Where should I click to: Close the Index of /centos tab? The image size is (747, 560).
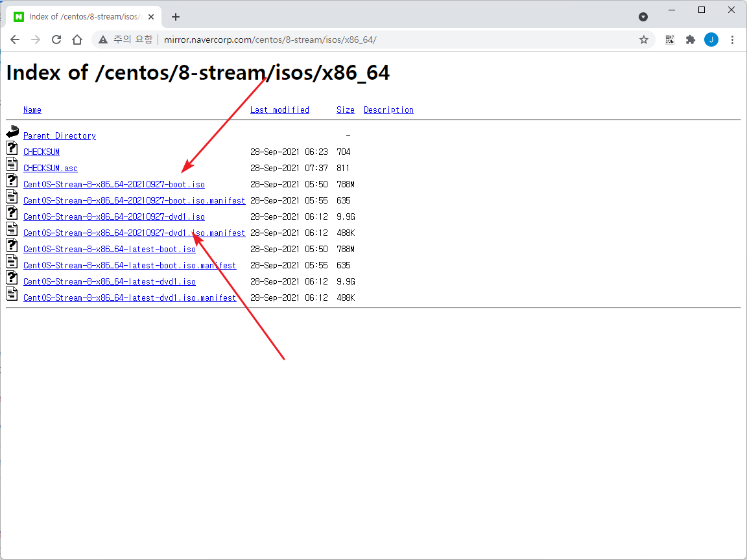[151, 17]
